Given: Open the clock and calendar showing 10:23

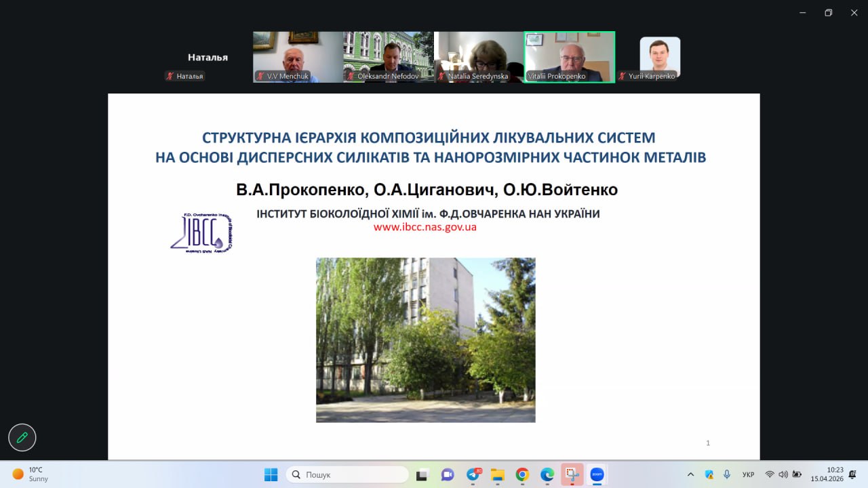Looking at the screenshot, I should pos(826,474).
